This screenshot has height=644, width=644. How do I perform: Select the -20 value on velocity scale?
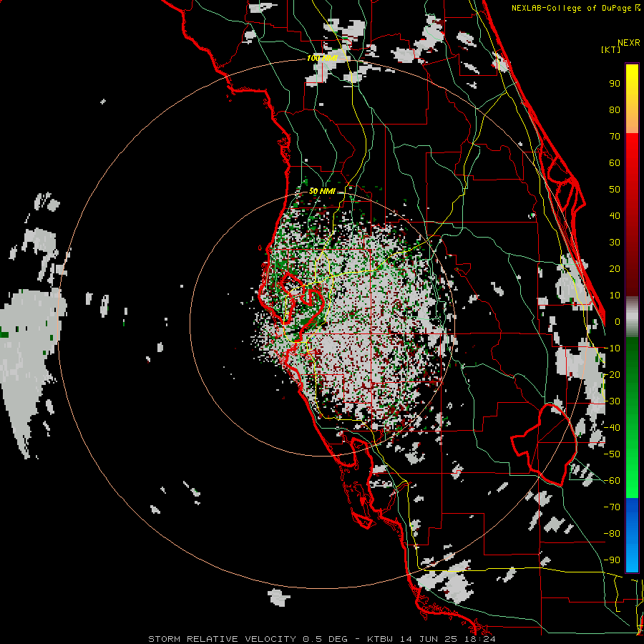612,374
